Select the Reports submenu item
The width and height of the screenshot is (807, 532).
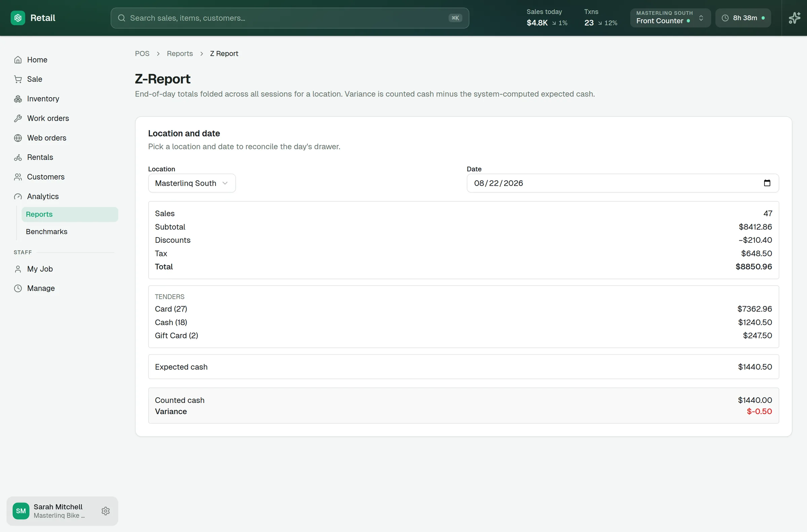(70, 214)
